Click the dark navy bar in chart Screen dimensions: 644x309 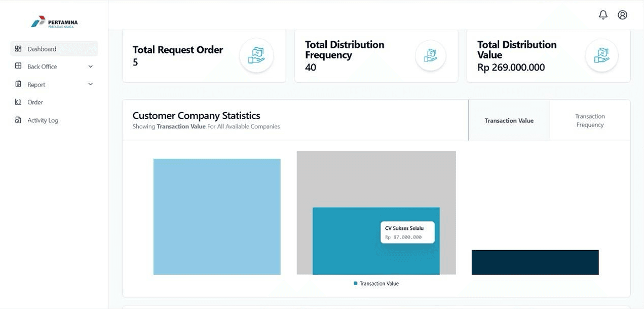tap(535, 262)
